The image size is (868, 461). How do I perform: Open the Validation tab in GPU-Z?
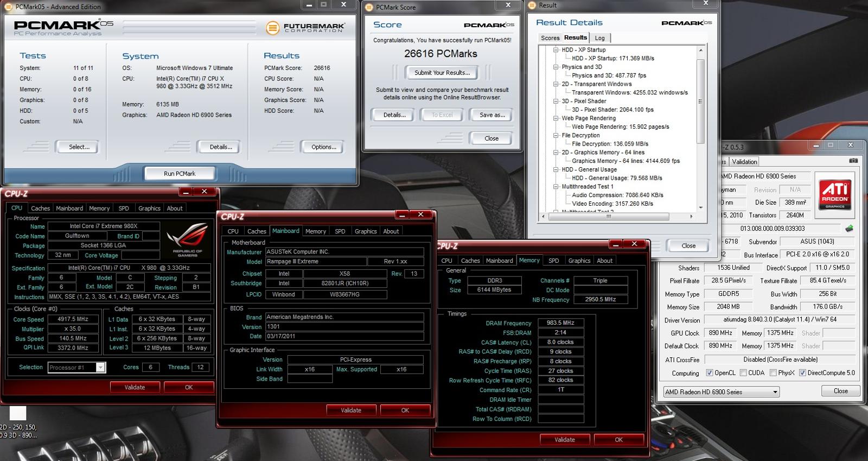(x=744, y=162)
